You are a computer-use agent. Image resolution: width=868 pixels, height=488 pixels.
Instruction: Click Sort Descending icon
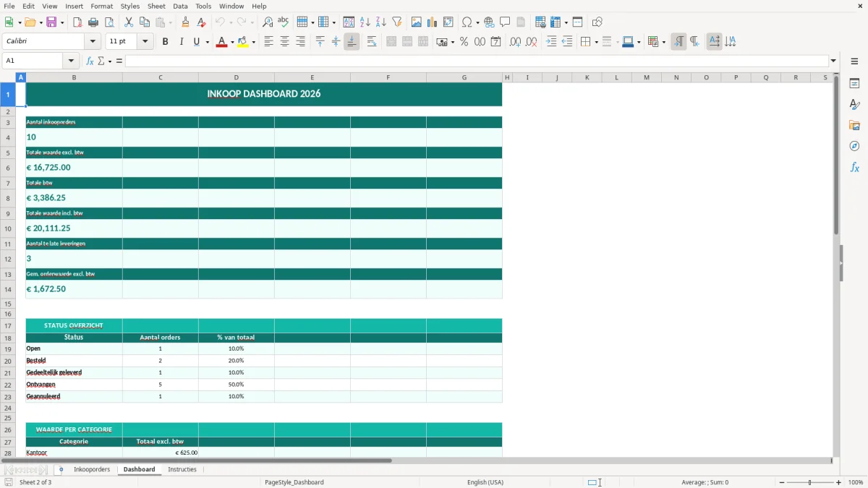[380, 22]
